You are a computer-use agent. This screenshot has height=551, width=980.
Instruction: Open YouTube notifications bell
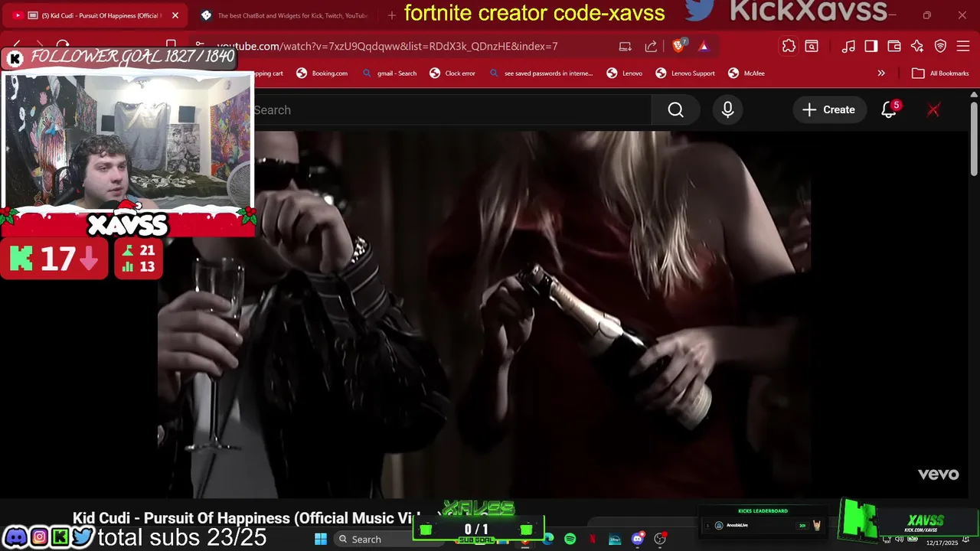pos(889,110)
